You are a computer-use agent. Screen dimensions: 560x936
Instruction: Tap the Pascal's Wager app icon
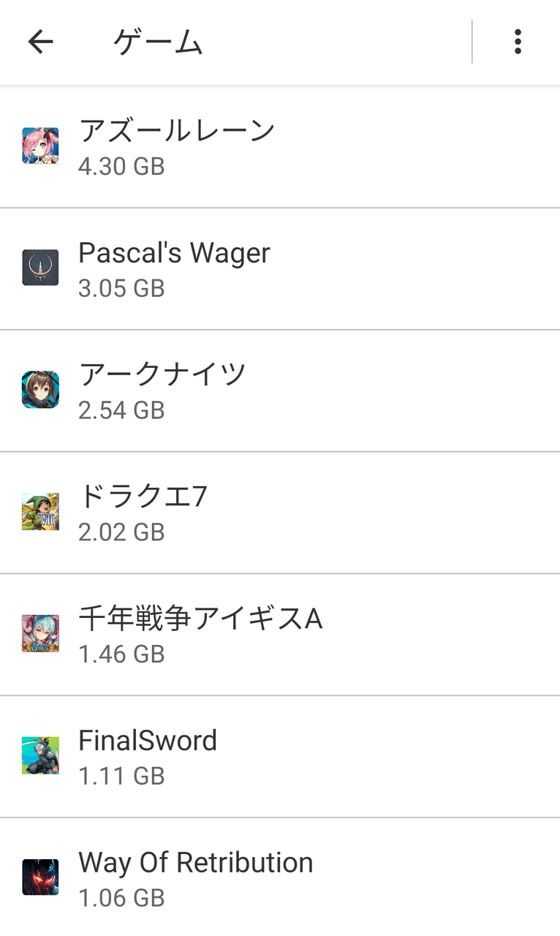[40, 268]
